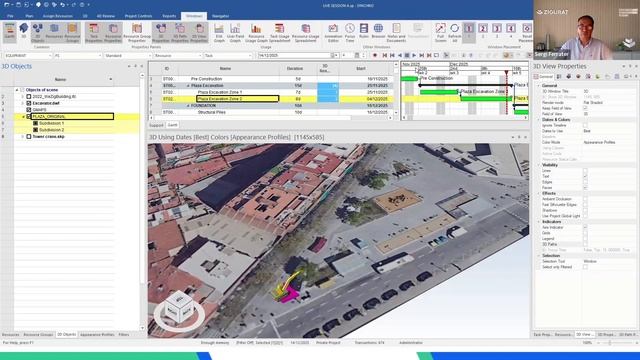The height and width of the screenshot is (360, 640).
Task: Open the EQUIPMENT dropdown in the toolbar
Action: (x=28, y=56)
